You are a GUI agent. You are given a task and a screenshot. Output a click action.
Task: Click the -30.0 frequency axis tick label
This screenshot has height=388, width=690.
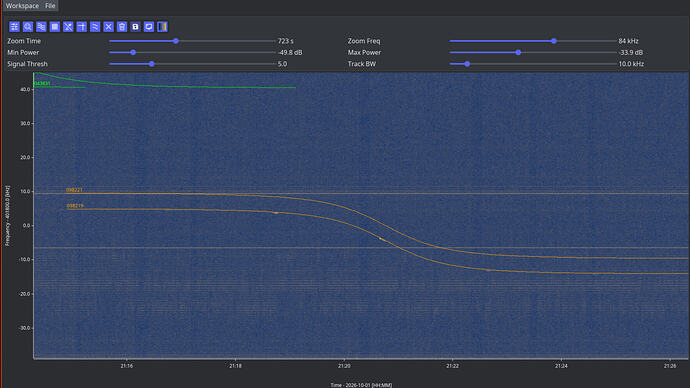point(24,328)
